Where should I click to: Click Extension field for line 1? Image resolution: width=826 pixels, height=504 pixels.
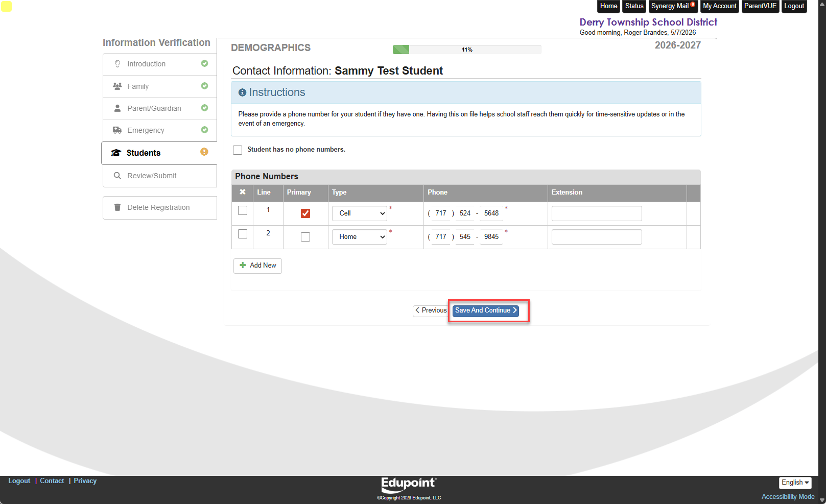[597, 213]
